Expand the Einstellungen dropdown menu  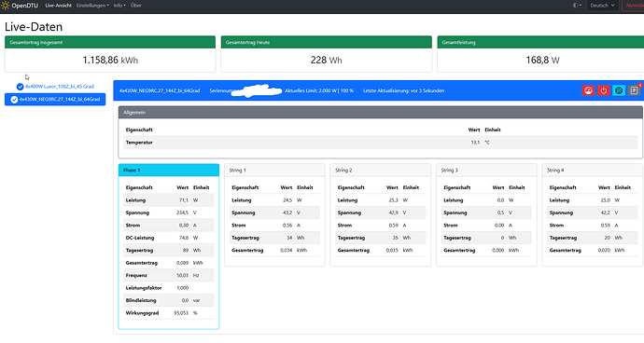pyautogui.click(x=92, y=6)
